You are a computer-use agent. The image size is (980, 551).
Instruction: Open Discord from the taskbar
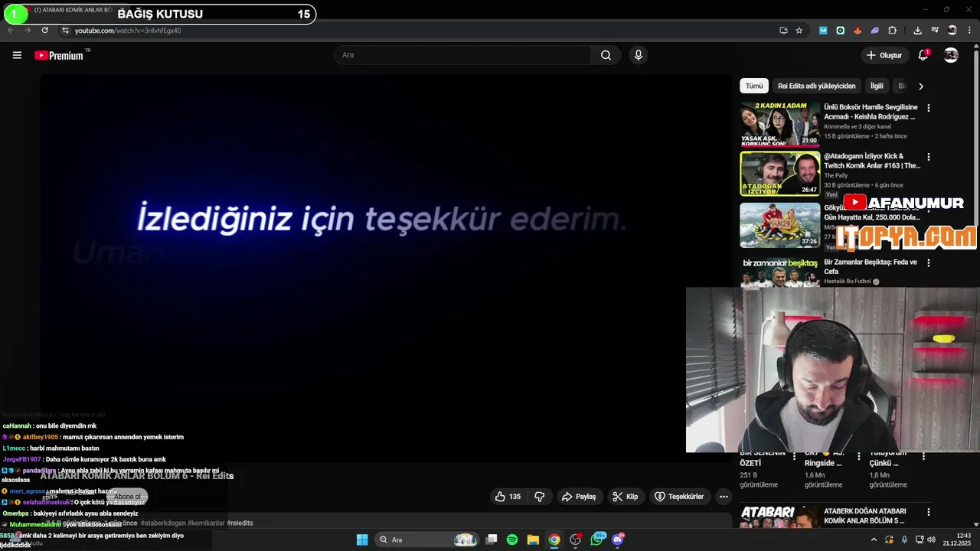pyautogui.click(x=618, y=540)
